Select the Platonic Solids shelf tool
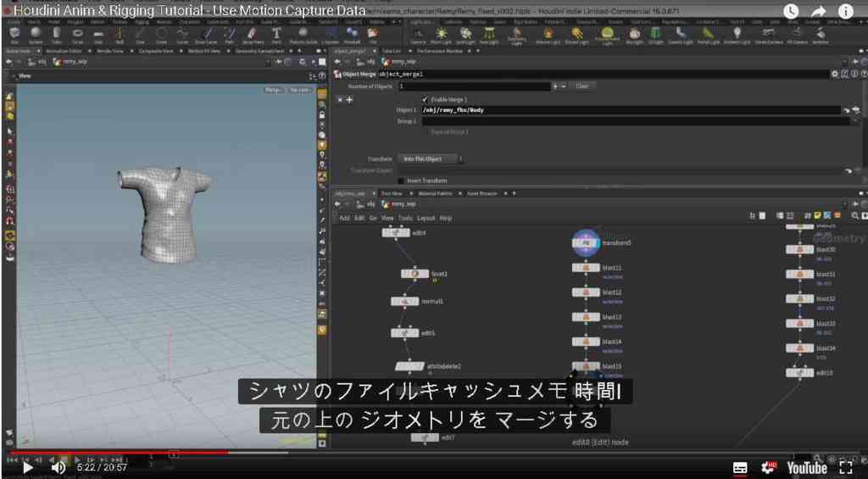868x479 pixels. coord(303,34)
